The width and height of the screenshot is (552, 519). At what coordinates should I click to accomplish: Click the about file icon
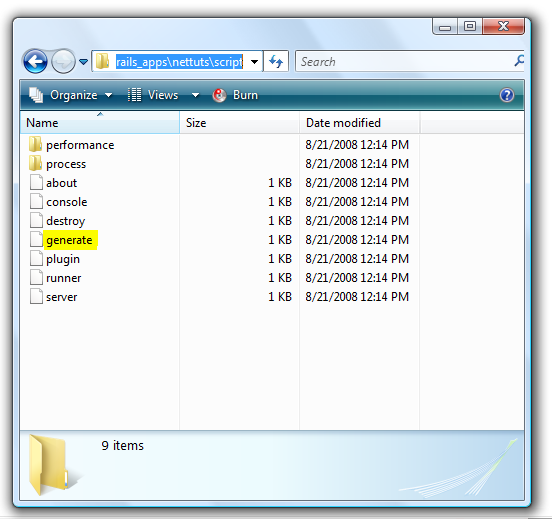click(x=36, y=182)
